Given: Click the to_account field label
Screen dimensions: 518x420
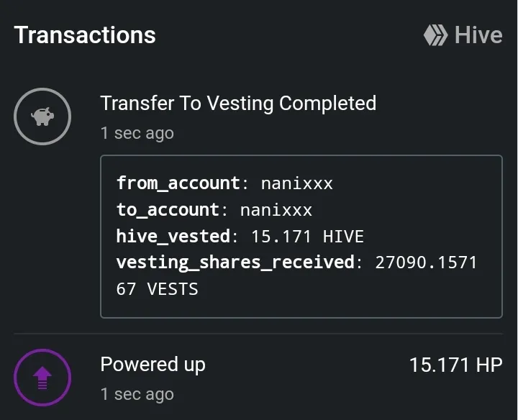Looking at the screenshot, I should [x=168, y=210].
